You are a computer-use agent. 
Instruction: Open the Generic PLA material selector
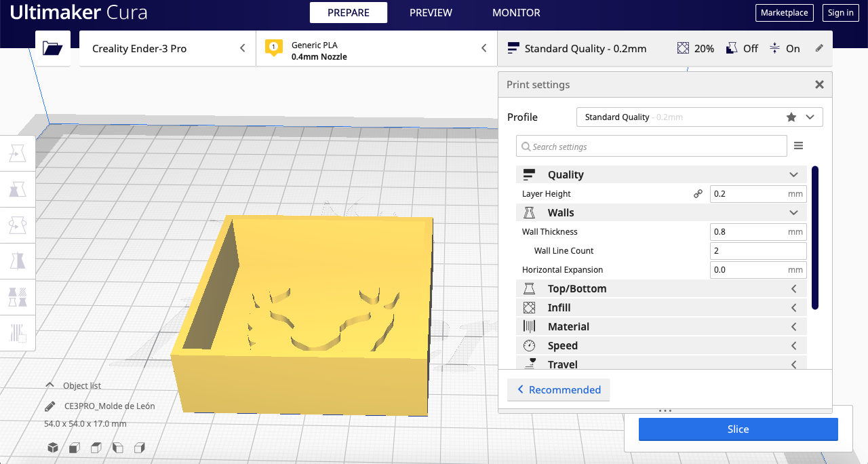[376, 48]
